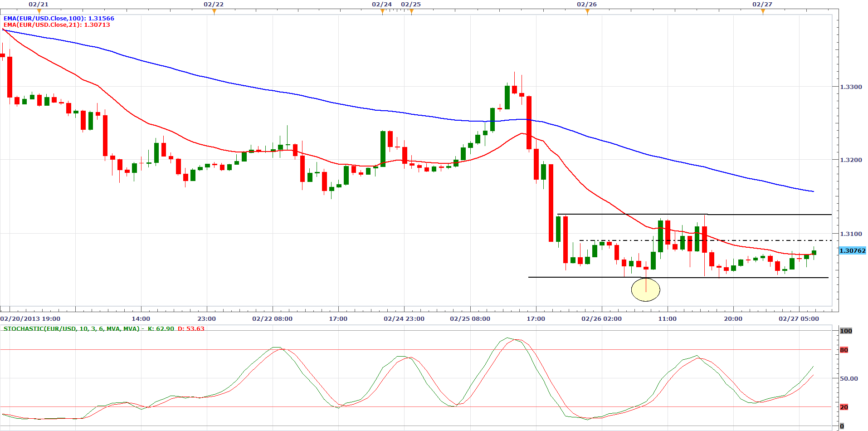This screenshot has width=868, height=431.
Task: Click the stochastic 80 overbought level badge
Action: 844,350
